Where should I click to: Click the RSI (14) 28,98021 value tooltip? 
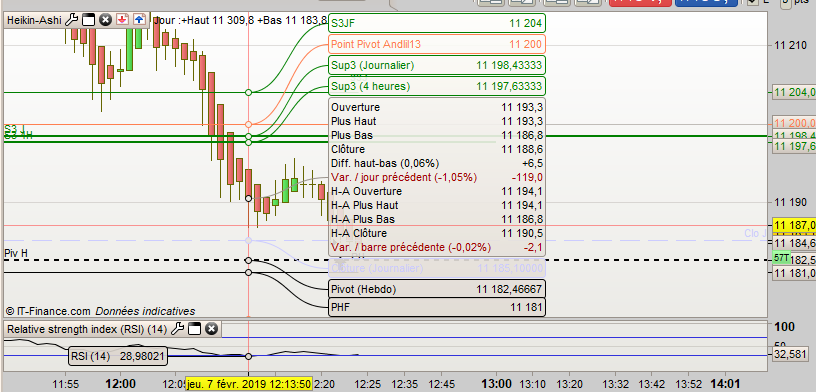tap(118, 356)
